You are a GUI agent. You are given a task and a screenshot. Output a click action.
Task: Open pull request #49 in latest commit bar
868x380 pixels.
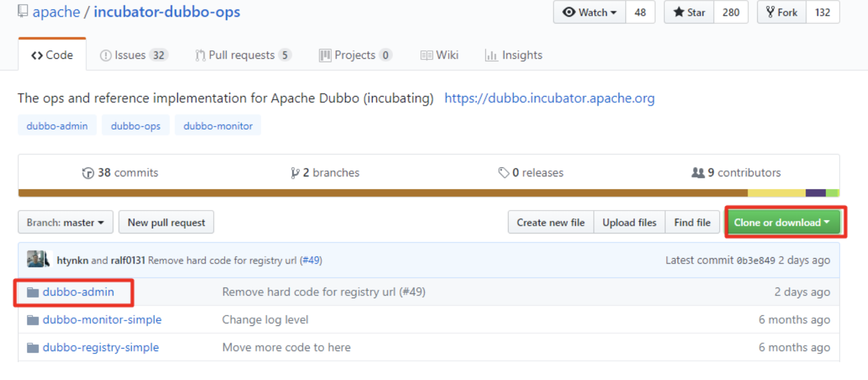[311, 260]
